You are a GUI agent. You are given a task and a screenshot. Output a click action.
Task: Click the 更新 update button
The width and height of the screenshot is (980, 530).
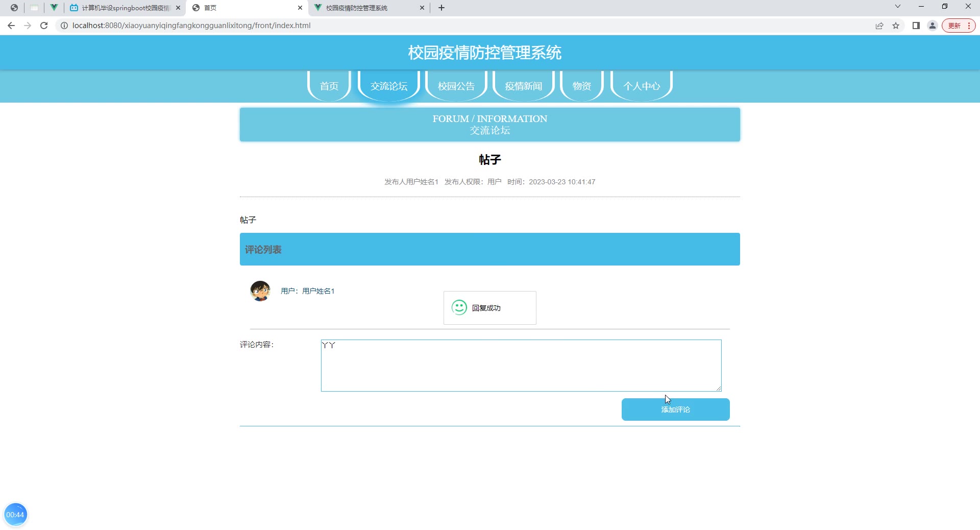click(x=959, y=26)
